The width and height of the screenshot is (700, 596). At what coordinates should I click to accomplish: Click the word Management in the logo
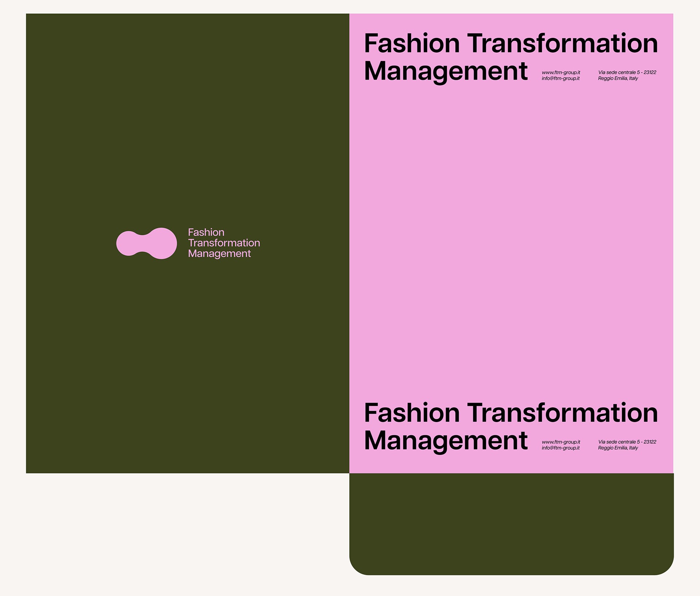coord(219,254)
